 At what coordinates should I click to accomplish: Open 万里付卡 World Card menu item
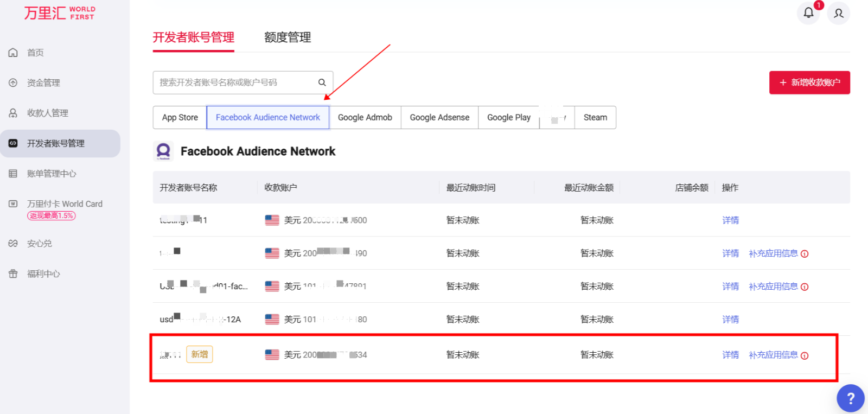point(64,204)
